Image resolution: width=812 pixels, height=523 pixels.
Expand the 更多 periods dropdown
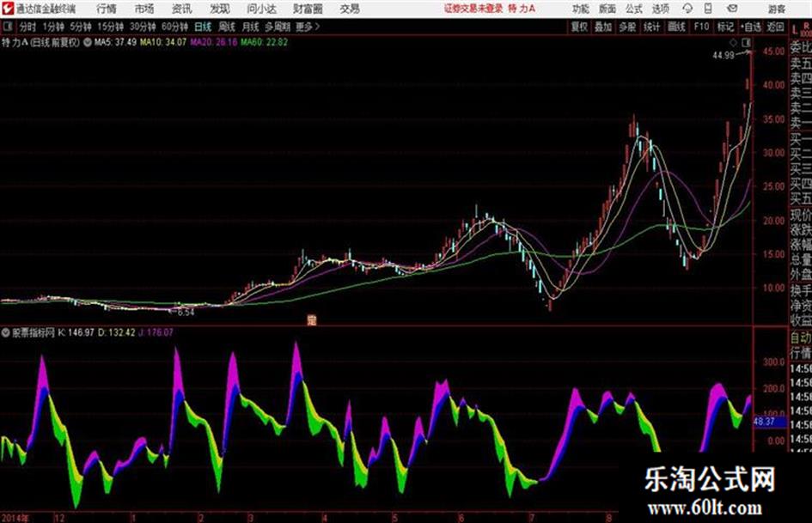[x=308, y=27]
